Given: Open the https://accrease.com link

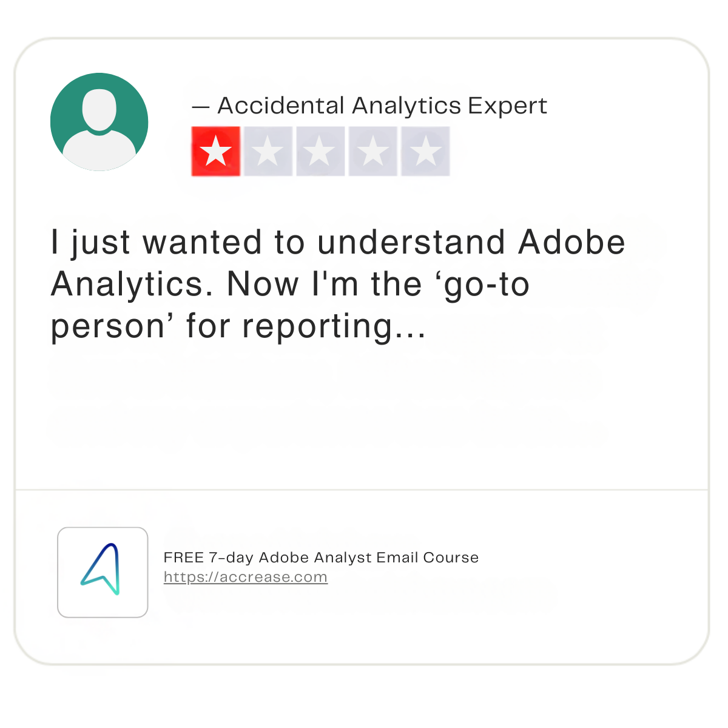Looking at the screenshot, I should pyautogui.click(x=246, y=577).
